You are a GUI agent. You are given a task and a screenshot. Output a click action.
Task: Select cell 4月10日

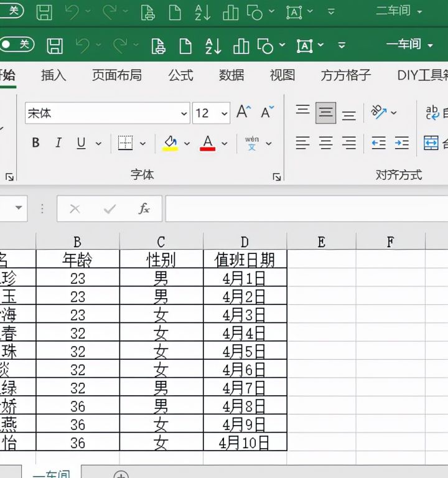point(245,442)
